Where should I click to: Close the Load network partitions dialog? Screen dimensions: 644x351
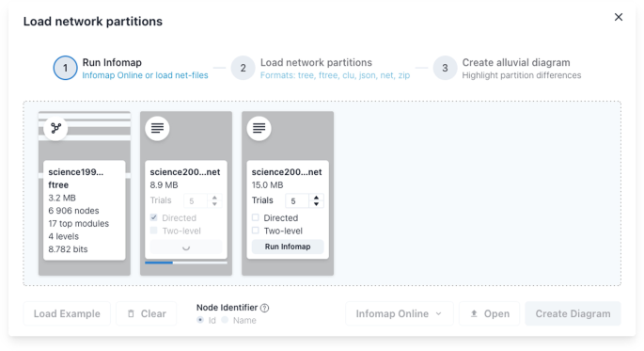[618, 17]
